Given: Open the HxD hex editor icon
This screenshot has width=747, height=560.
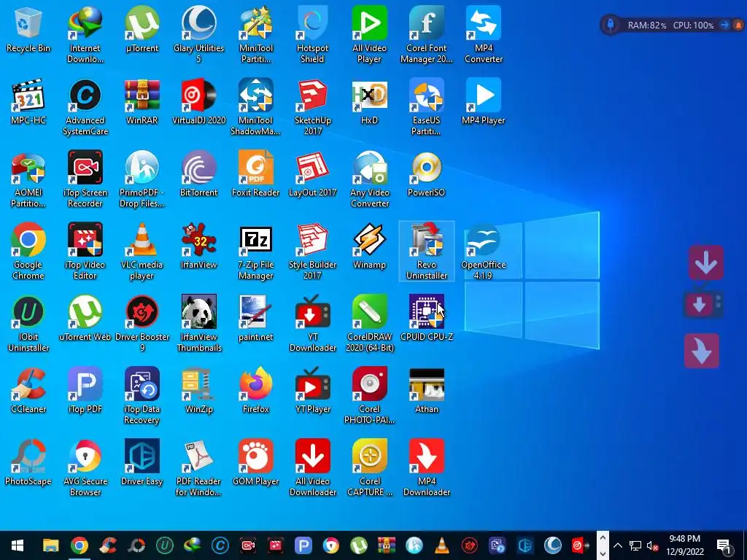Looking at the screenshot, I should (369, 102).
